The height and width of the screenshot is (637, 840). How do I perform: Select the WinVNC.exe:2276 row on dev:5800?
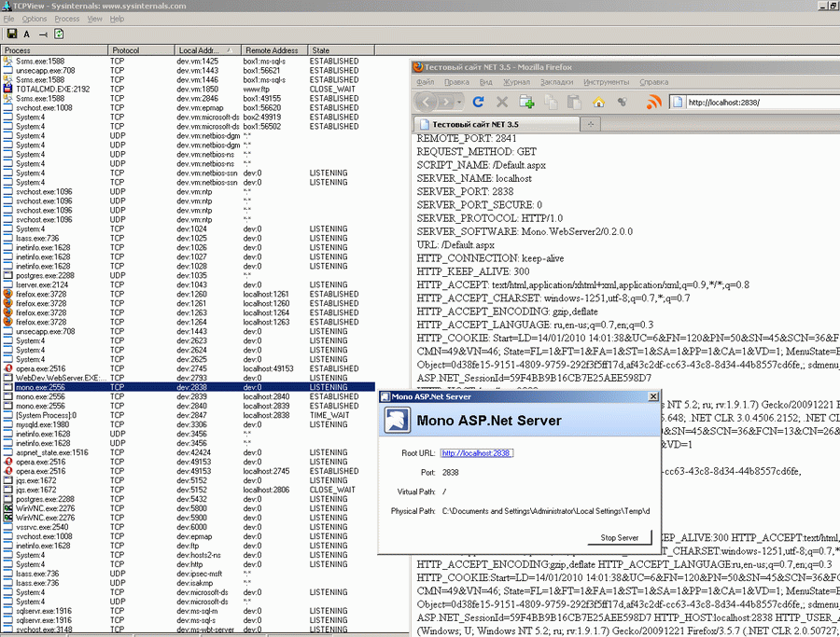(188, 508)
